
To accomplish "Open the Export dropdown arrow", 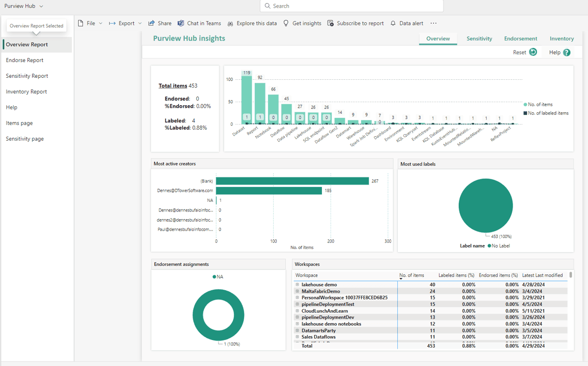I will point(140,23).
